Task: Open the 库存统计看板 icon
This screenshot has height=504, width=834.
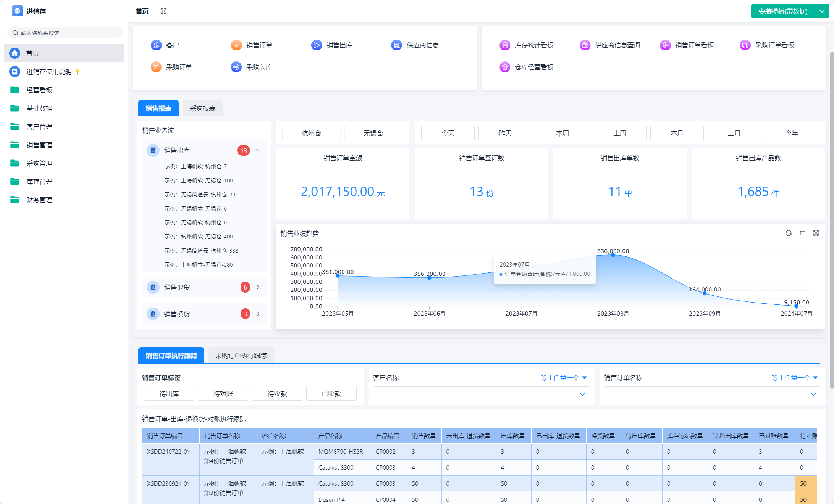Action: (x=504, y=45)
